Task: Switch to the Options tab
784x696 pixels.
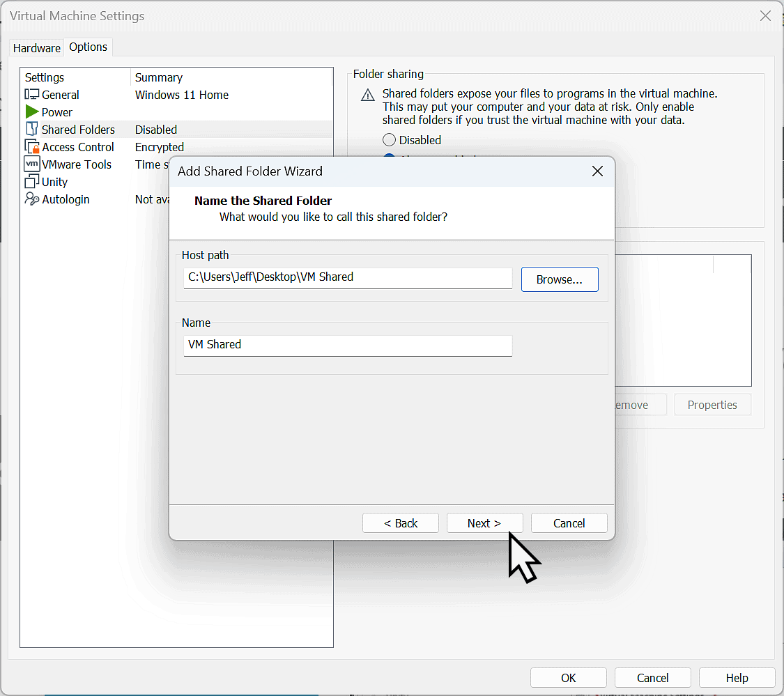Action: [88, 47]
